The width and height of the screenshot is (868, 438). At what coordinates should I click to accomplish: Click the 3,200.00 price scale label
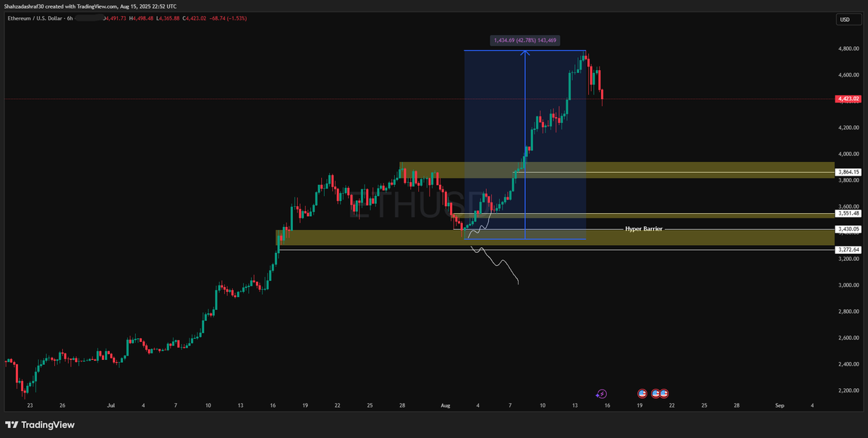848,259
